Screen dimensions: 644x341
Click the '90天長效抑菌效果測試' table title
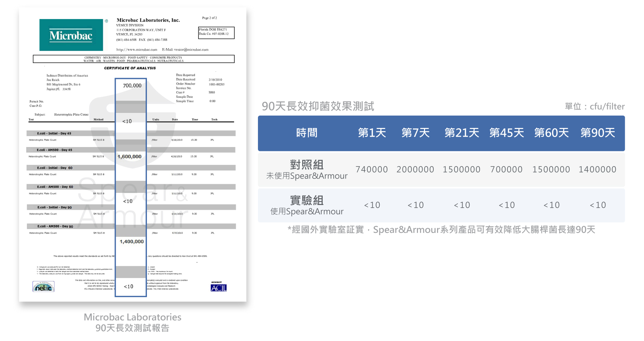pos(318,106)
